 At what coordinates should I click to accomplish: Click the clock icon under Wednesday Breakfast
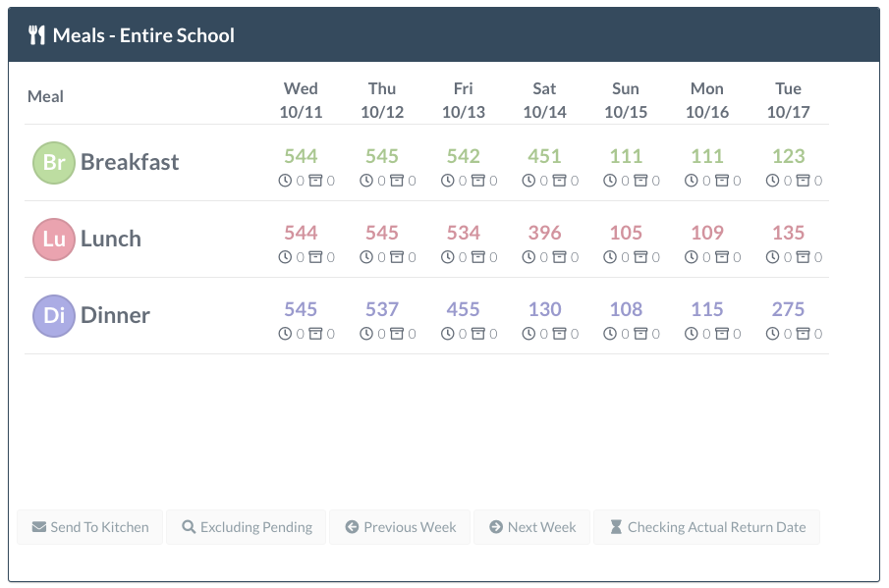pos(286,181)
